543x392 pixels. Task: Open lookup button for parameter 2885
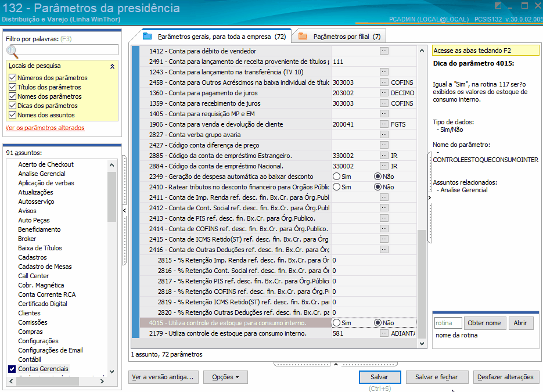(x=384, y=156)
